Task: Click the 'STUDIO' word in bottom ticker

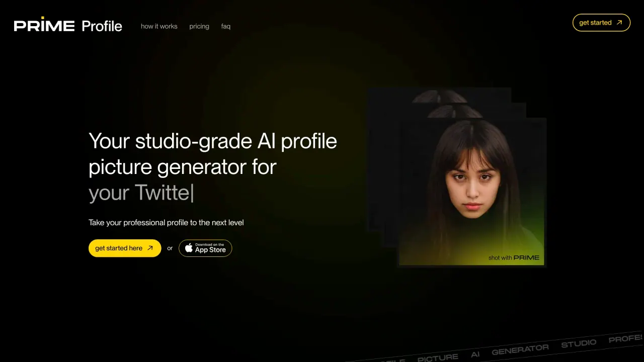Action: point(579,343)
